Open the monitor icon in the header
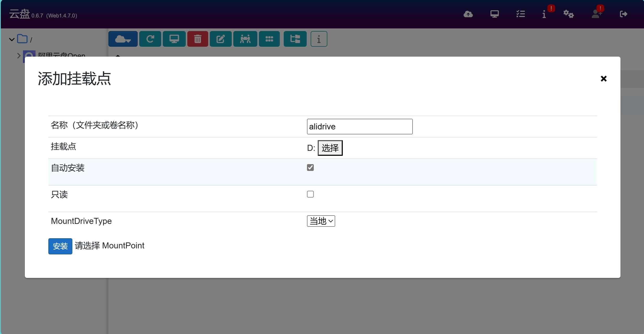 click(494, 14)
